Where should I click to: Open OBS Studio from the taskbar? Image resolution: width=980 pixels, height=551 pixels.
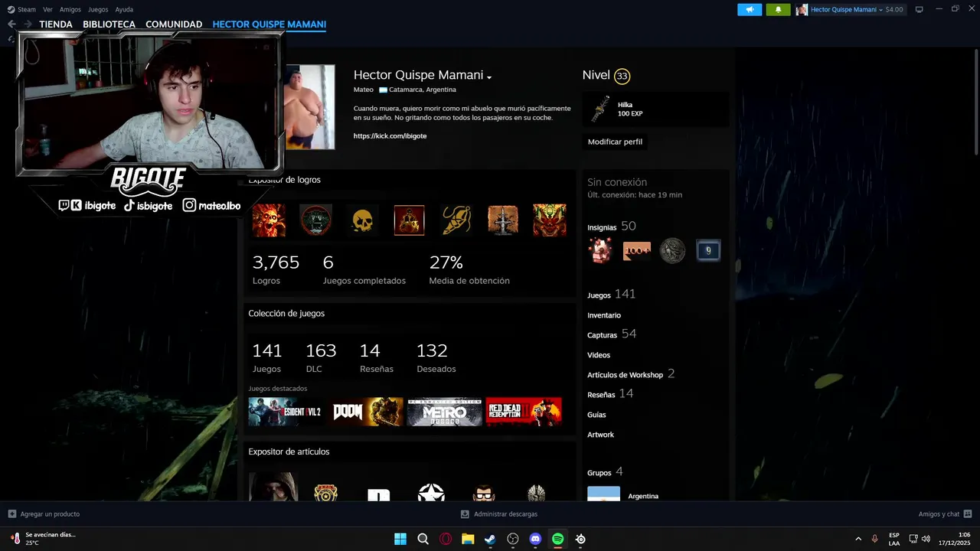click(513, 539)
